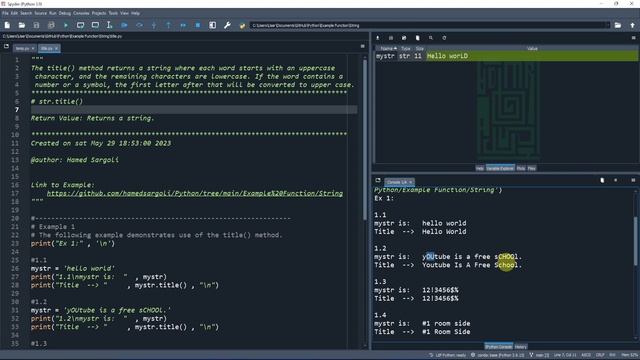The width and height of the screenshot is (640, 360).
Task: Click Run cell and advance icon
Action: pos(95,25)
